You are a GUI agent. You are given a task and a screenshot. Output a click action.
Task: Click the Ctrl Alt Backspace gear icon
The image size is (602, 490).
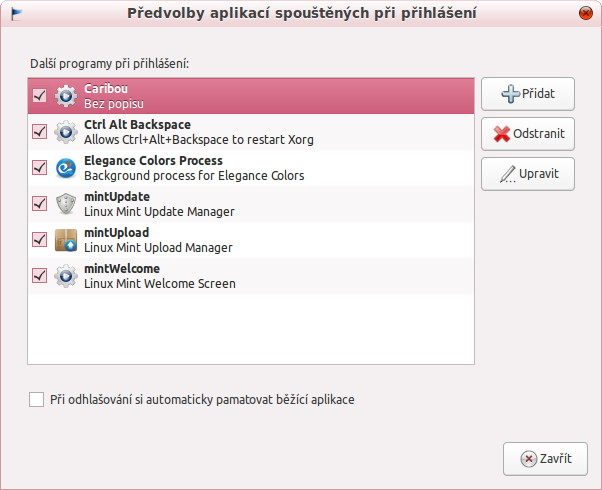pyautogui.click(x=66, y=132)
